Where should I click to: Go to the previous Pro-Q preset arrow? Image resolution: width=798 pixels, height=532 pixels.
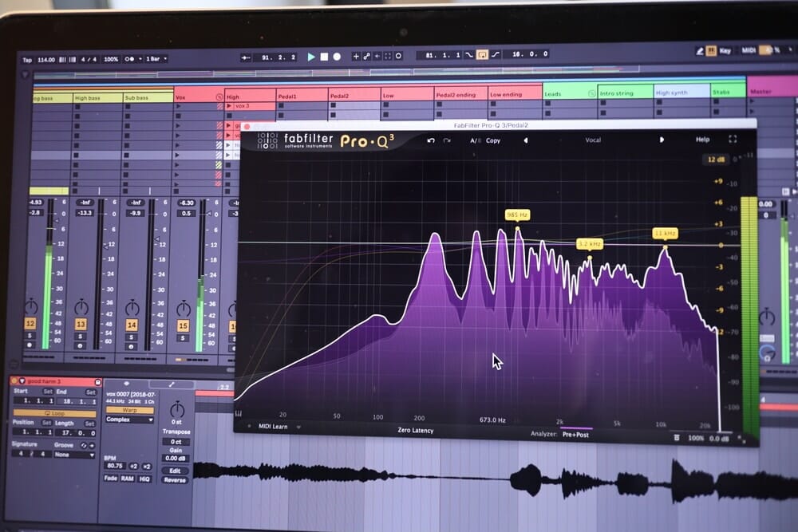coord(525,140)
